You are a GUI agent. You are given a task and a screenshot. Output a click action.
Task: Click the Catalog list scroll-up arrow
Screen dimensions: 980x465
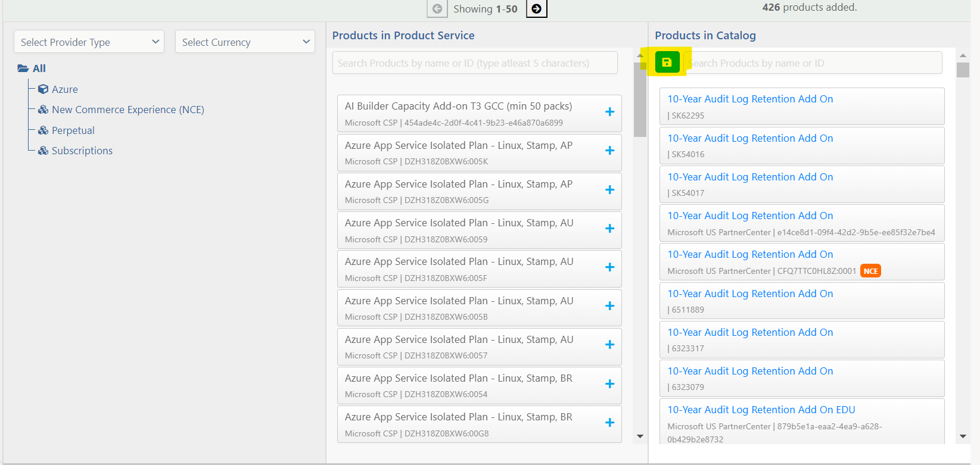[963, 55]
